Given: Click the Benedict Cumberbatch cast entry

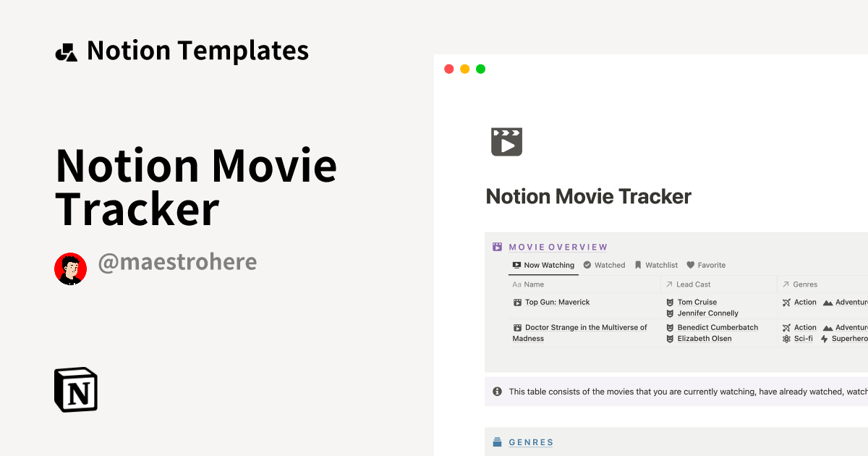Looking at the screenshot, I should pos(718,327).
